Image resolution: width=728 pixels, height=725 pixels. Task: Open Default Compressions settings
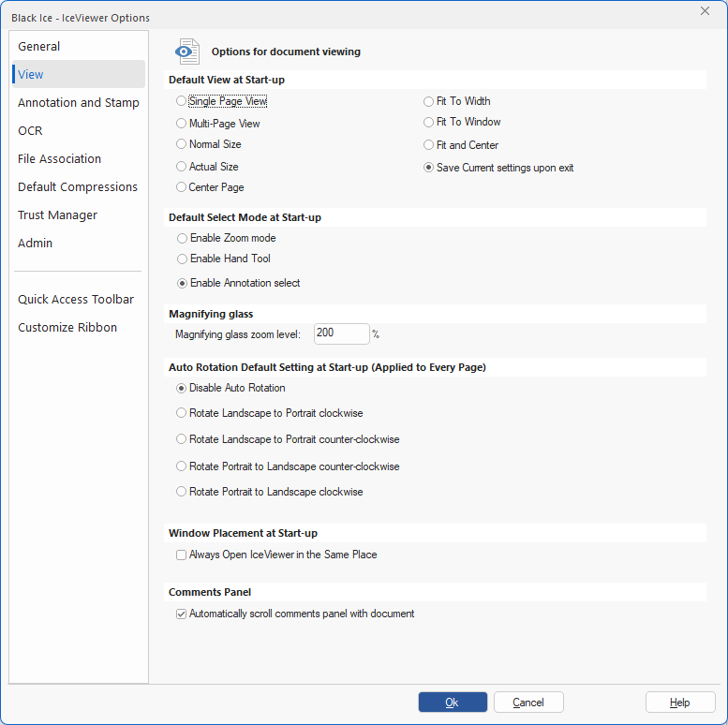[78, 187]
